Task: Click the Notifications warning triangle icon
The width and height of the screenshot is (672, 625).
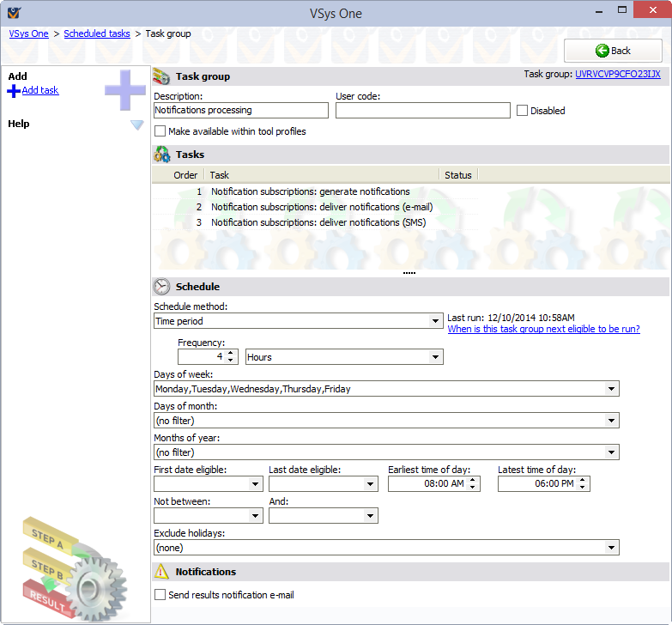Action: pyautogui.click(x=161, y=572)
